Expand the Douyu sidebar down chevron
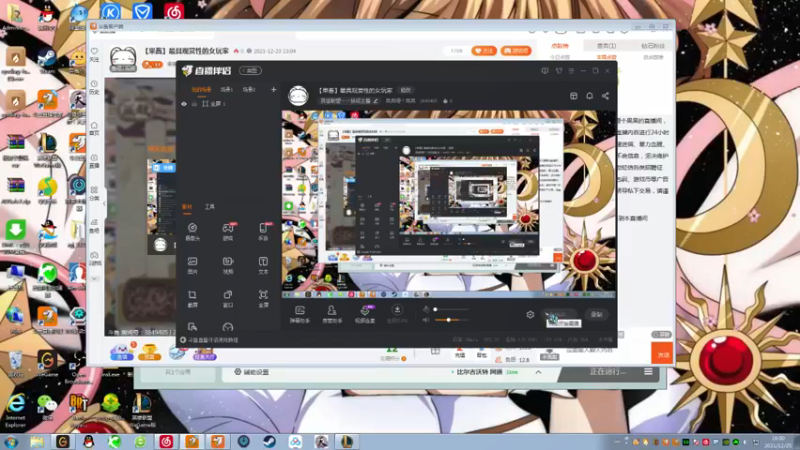The height and width of the screenshot is (450, 800). (94, 279)
